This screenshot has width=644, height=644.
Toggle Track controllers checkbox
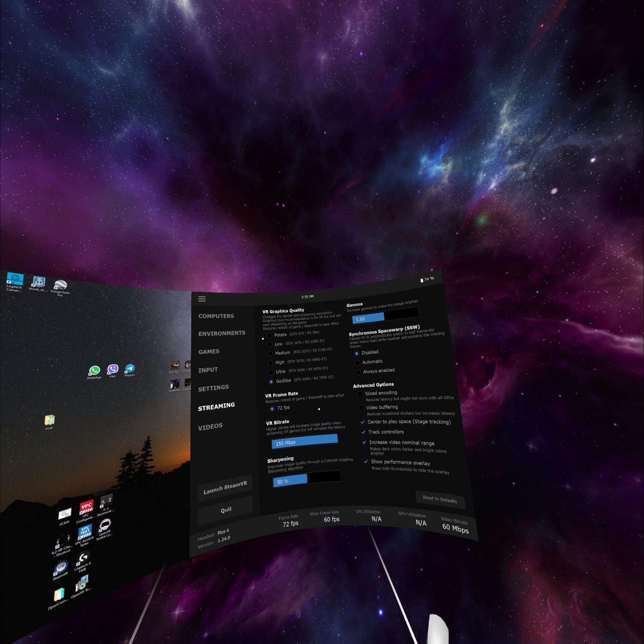coord(363,432)
